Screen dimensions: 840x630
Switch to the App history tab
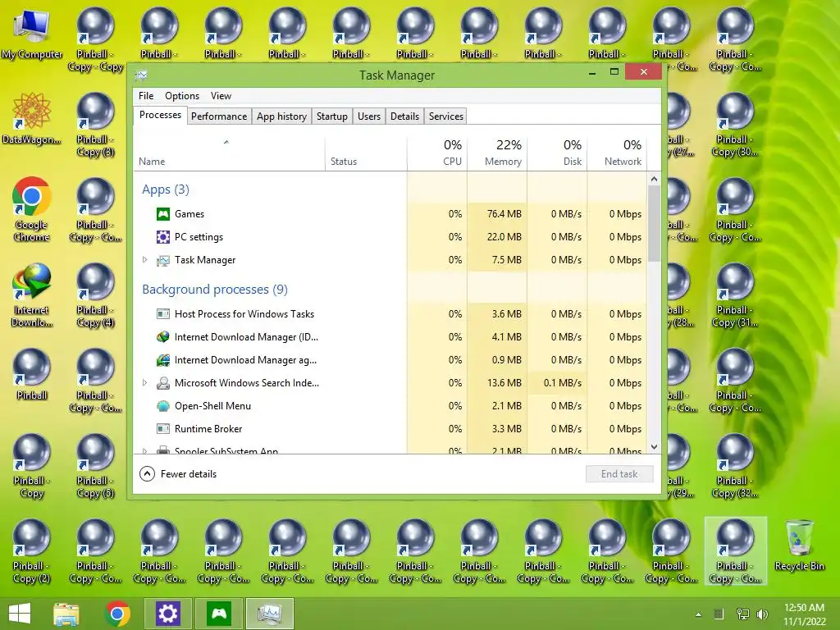point(281,116)
